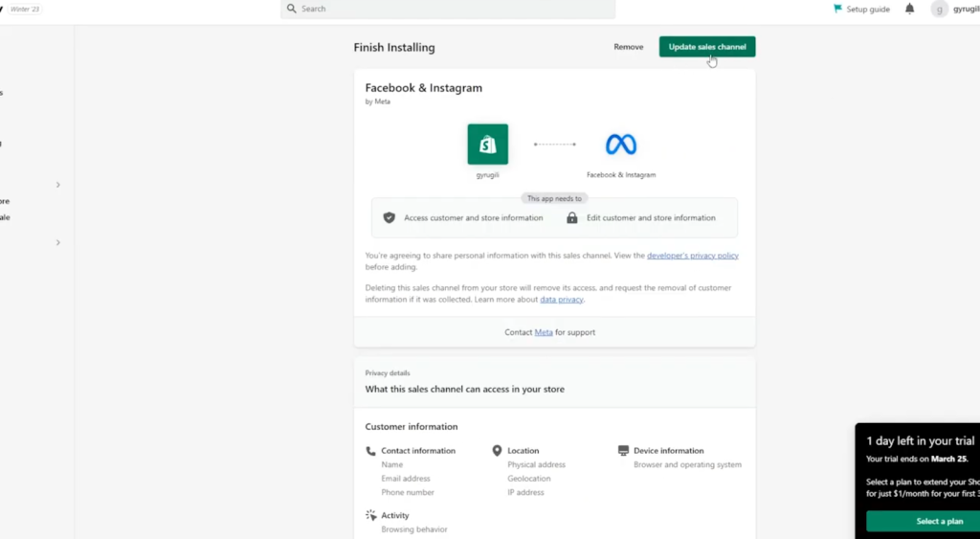Click the Meta infinity logo
The width and height of the screenshot is (980, 539).
620,145
